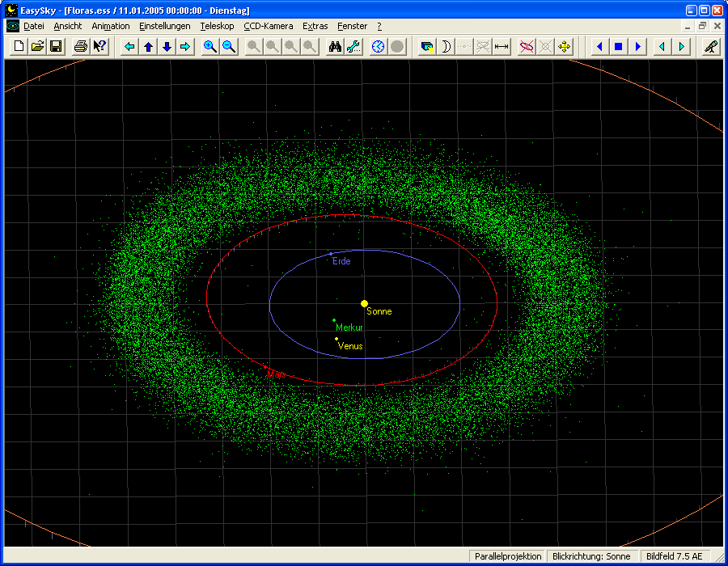The image size is (728, 566).
Task: Toggle the crossed-out orbit display button
Action: (527, 47)
